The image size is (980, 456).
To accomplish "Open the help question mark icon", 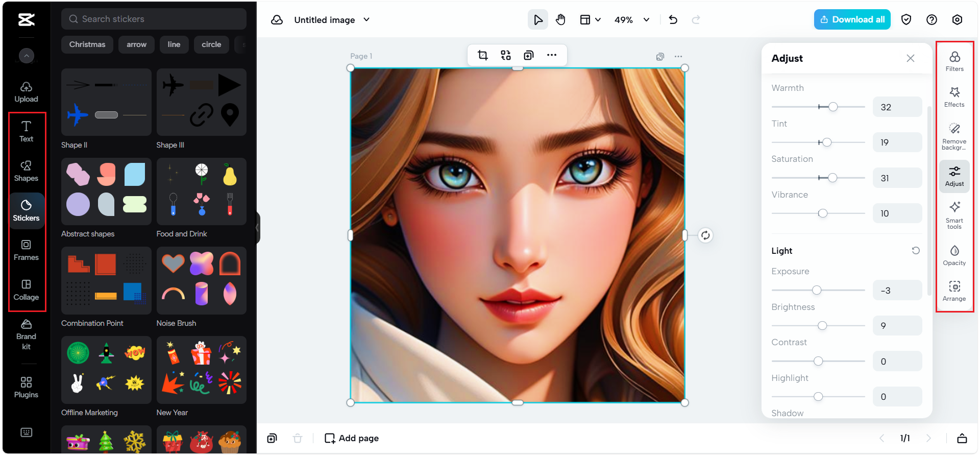I will 932,19.
